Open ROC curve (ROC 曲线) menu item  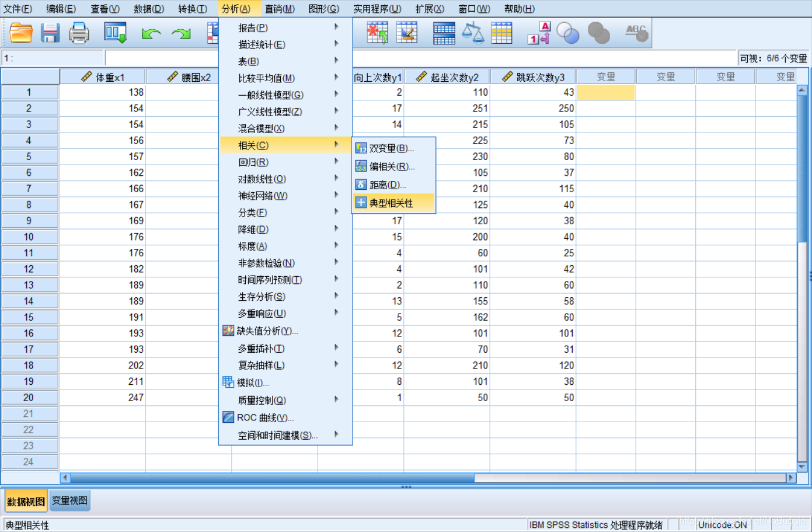[x=285, y=418]
